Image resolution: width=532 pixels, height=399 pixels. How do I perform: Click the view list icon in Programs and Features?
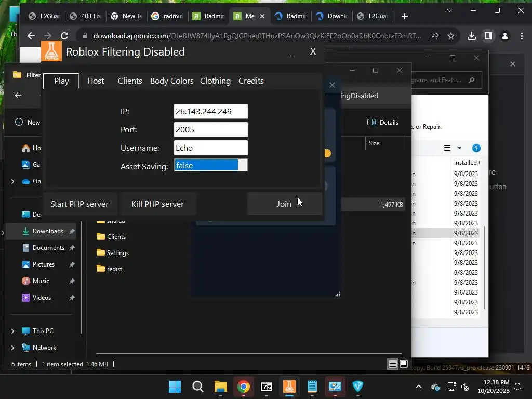(447, 148)
